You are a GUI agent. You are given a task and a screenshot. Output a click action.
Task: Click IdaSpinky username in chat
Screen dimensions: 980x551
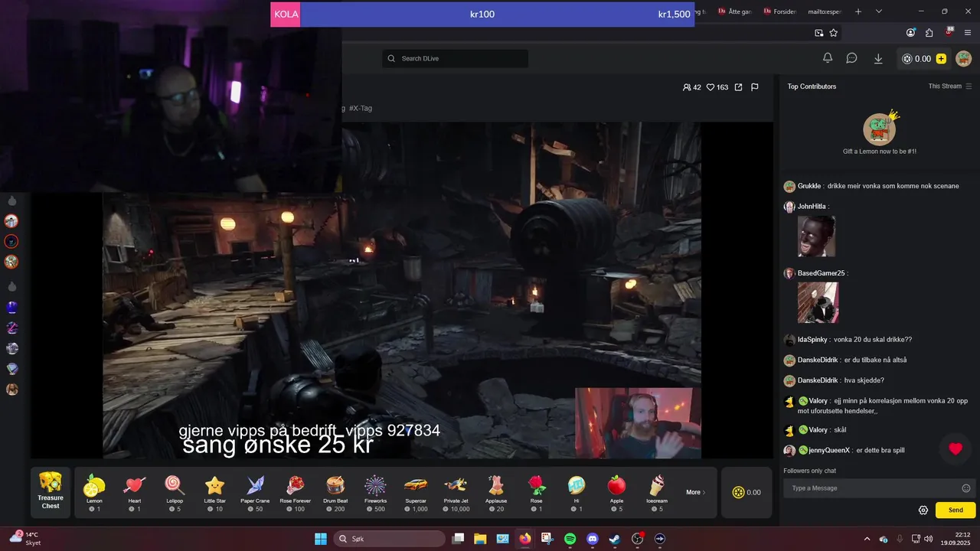(x=812, y=340)
